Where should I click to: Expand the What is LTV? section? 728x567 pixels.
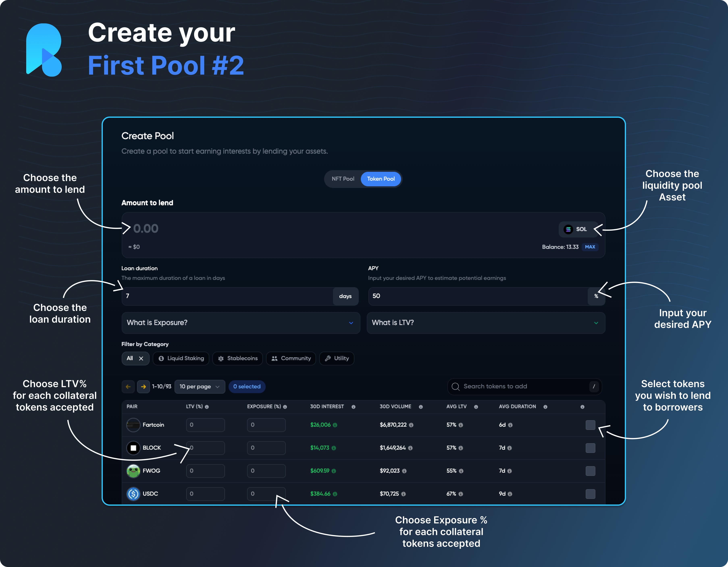click(x=486, y=323)
